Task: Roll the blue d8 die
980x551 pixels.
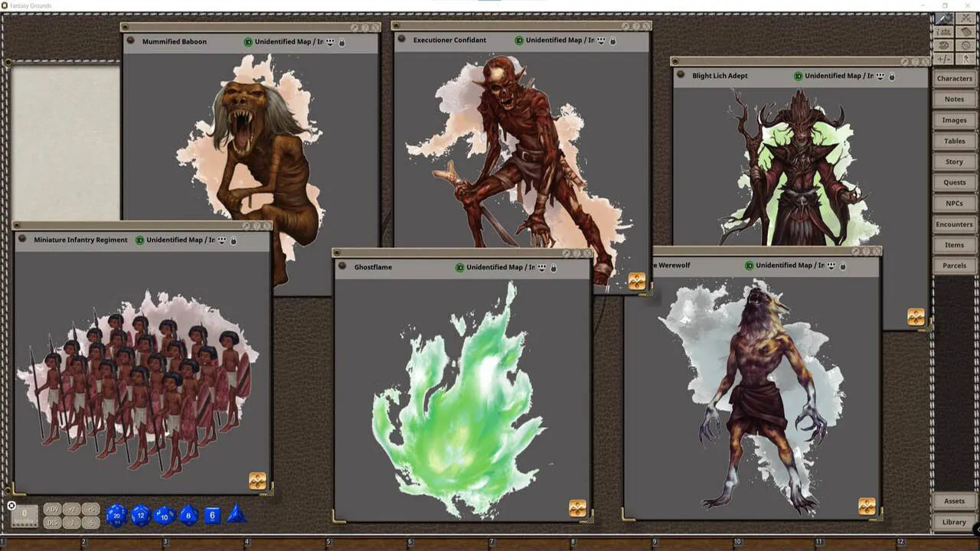Action: coord(188,515)
